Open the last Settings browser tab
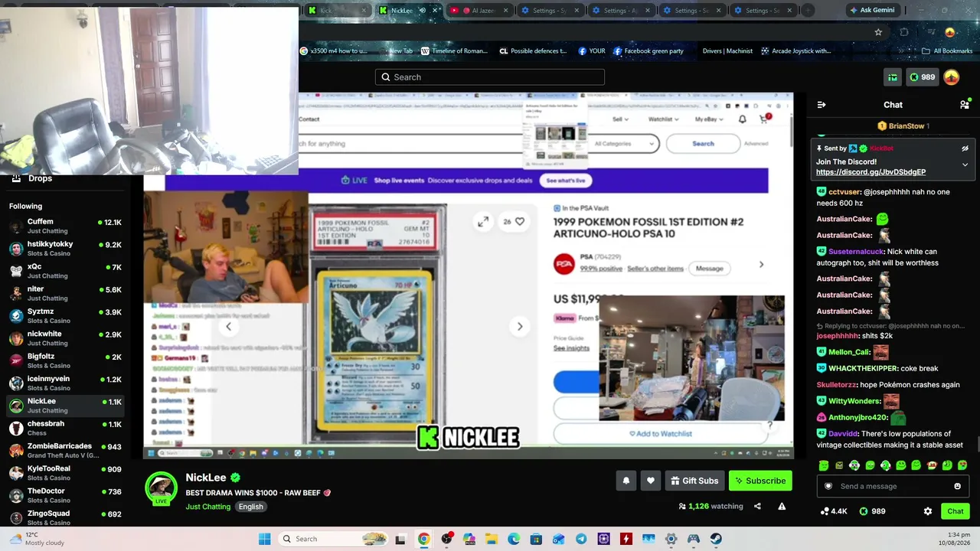The image size is (980, 551). pyautogui.click(x=763, y=11)
